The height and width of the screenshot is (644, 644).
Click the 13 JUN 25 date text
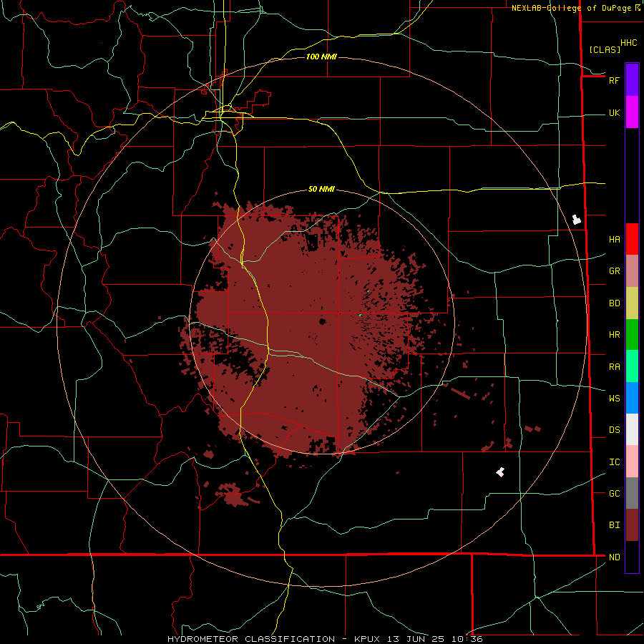(417, 639)
